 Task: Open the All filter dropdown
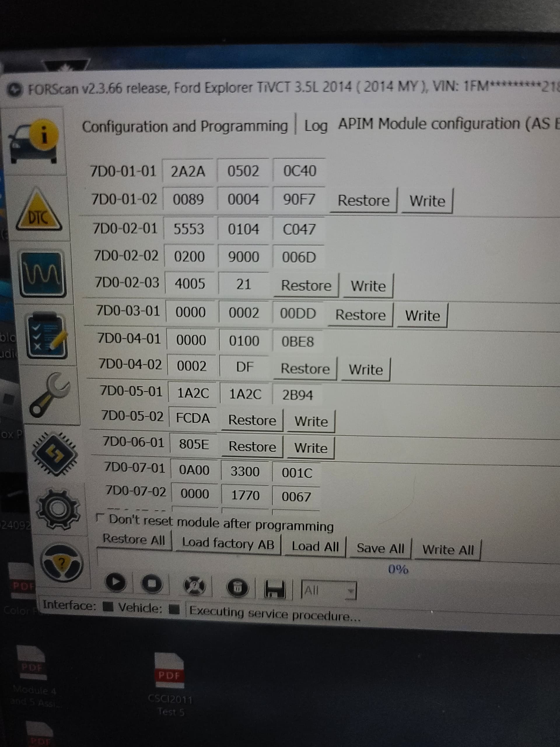(x=328, y=590)
